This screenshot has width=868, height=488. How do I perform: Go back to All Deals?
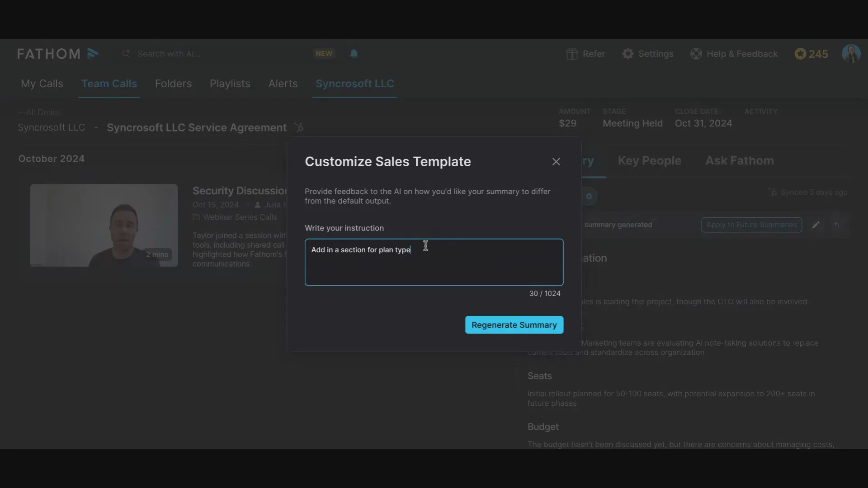38,113
